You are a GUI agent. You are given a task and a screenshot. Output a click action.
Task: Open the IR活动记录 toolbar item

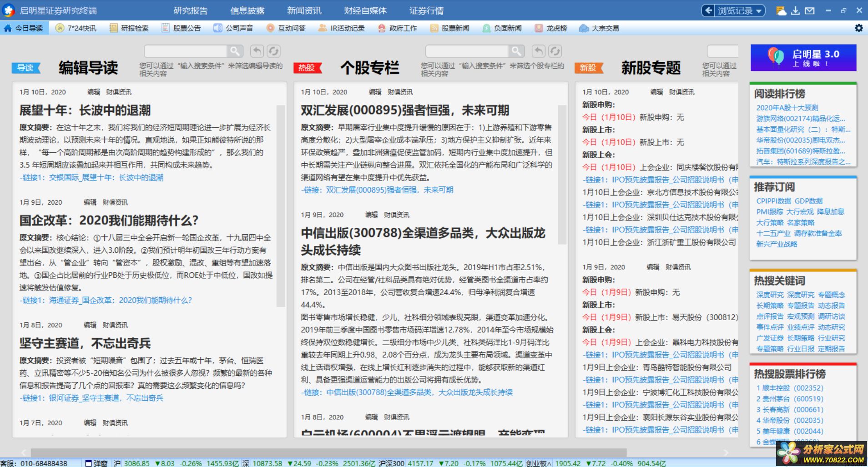(x=342, y=28)
